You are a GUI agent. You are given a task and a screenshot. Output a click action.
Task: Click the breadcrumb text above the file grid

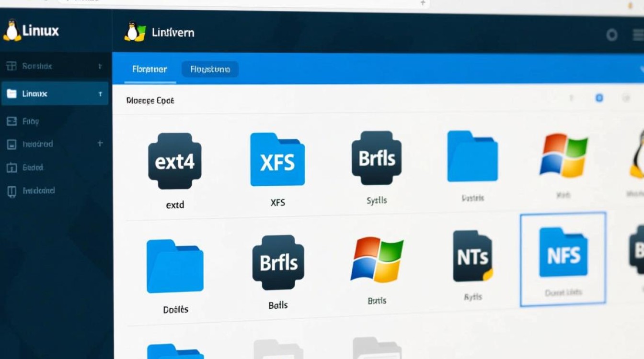[150, 101]
